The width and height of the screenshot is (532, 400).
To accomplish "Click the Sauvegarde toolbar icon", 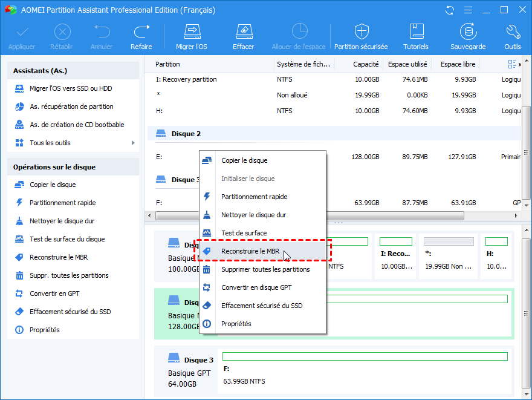I will pyautogui.click(x=467, y=31).
